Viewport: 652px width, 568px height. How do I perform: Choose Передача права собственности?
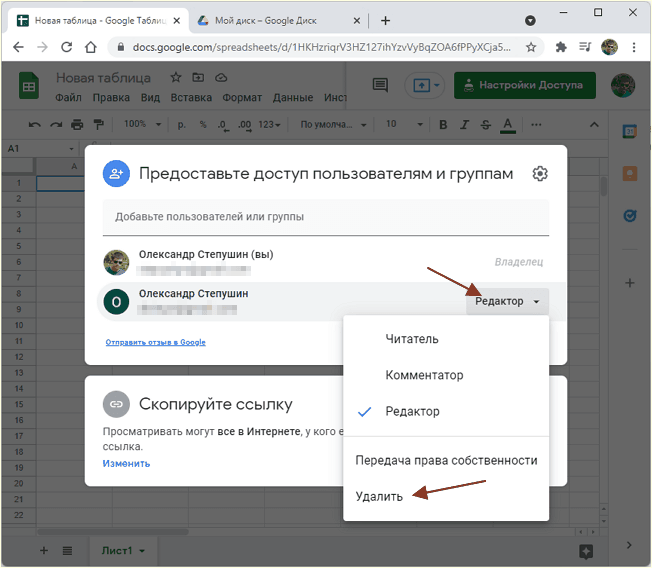point(446,460)
